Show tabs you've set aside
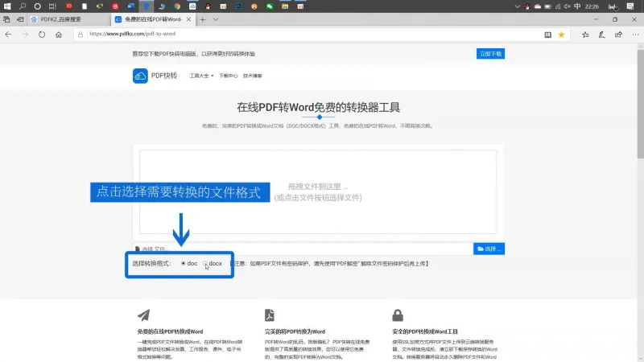Viewport: 644px width, 362px height. 6,19
